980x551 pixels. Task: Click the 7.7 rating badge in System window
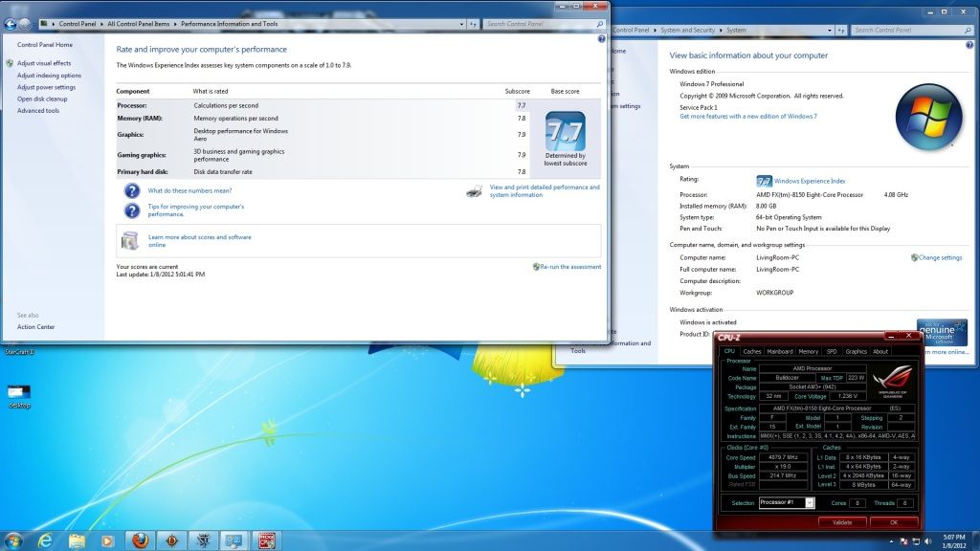764,181
